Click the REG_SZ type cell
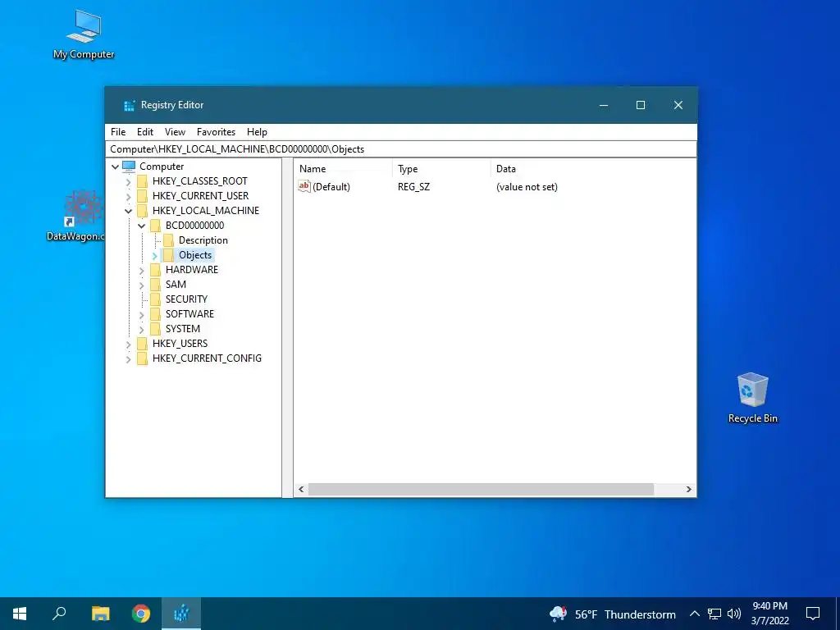 tap(413, 187)
